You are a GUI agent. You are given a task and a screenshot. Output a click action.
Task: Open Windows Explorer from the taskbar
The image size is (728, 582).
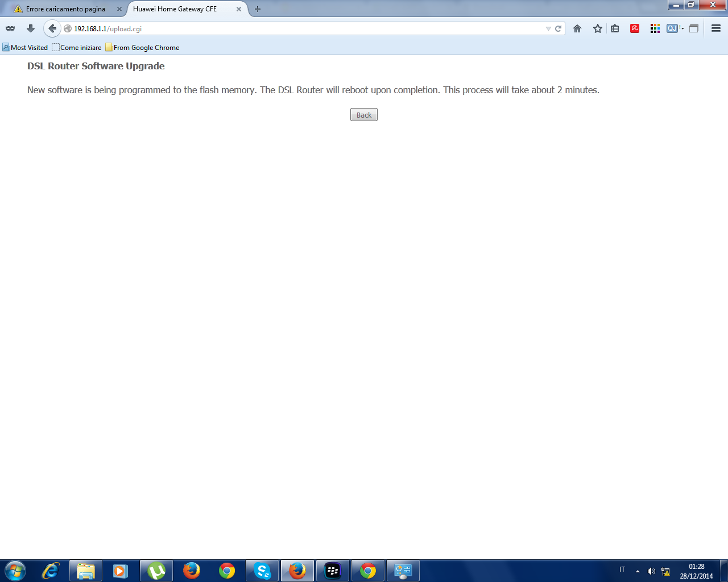(86, 571)
